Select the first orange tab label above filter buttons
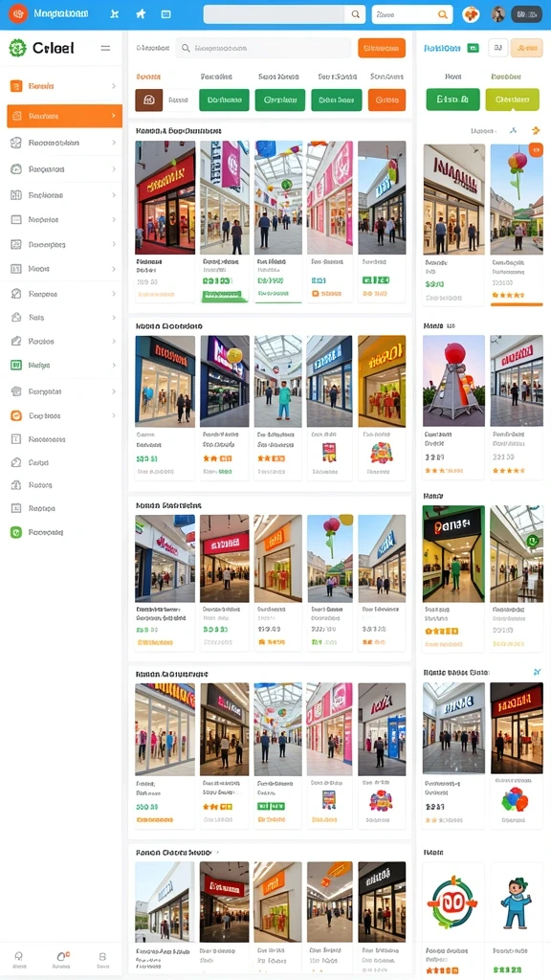 point(148,77)
